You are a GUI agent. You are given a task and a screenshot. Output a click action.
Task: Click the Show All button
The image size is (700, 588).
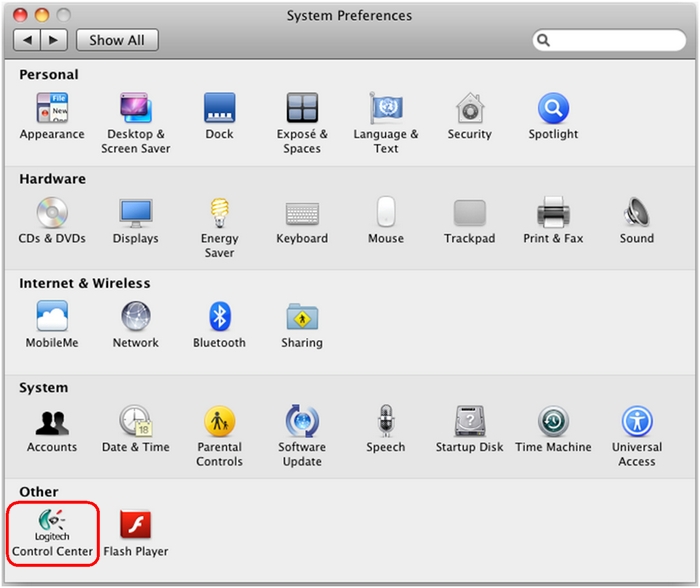pos(117,40)
